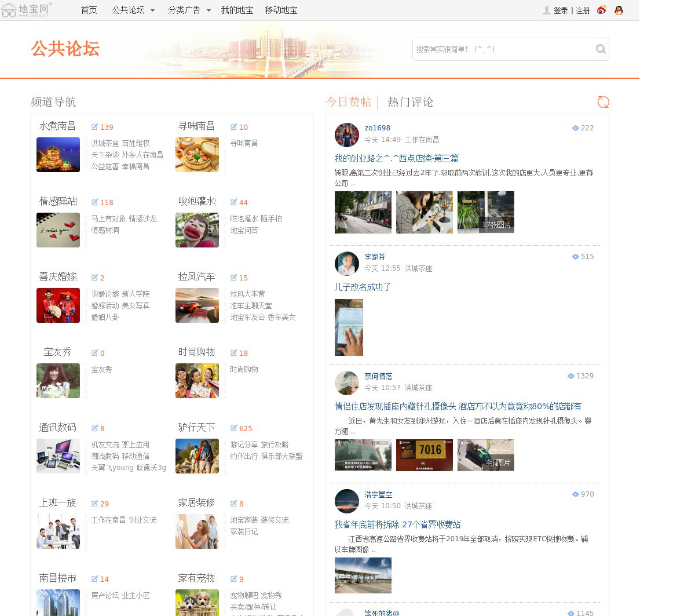The width and height of the screenshot is (695, 616).
Task: Open 上班一族 channel thumbnail
Action: click(58, 531)
